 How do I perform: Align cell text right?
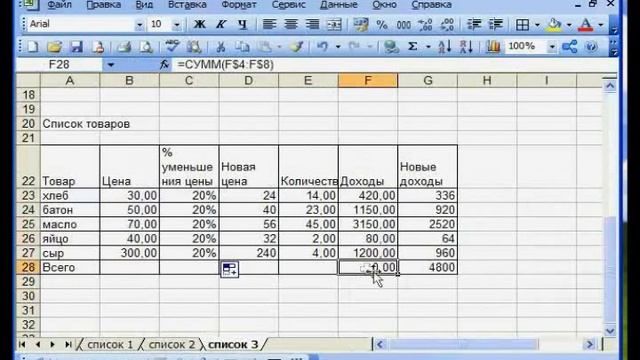(x=312, y=24)
